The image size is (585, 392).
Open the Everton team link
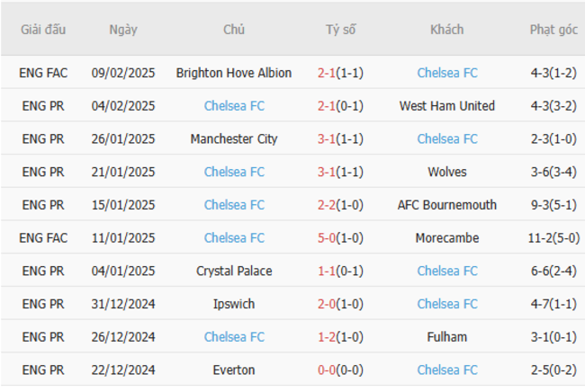pyautogui.click(x=234, y=370)
